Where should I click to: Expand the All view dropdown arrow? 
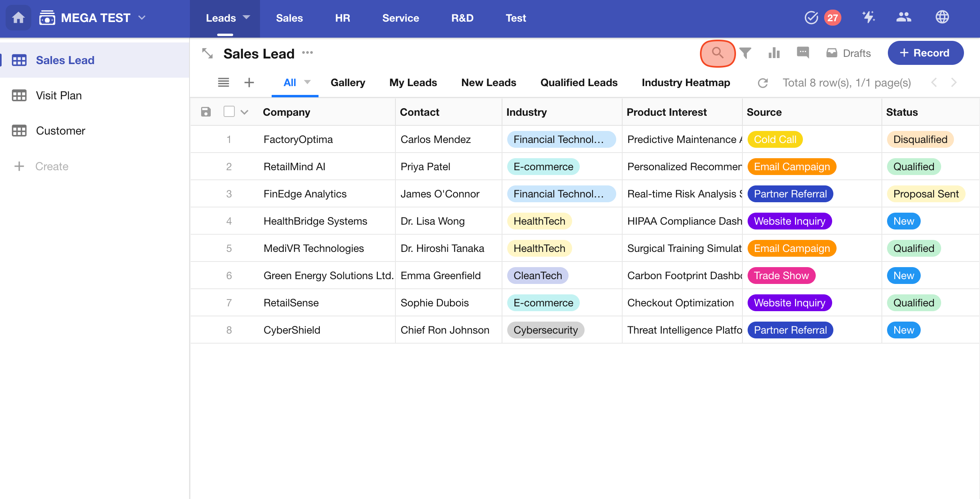pyautogui.click(x=307, y=82)
